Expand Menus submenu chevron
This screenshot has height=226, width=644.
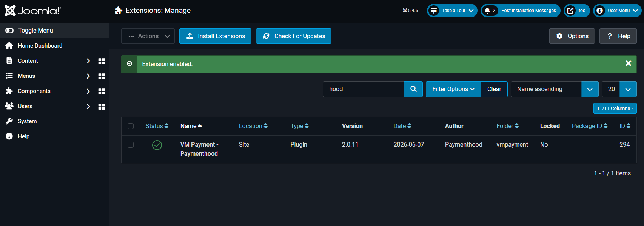tap(88, 76)
